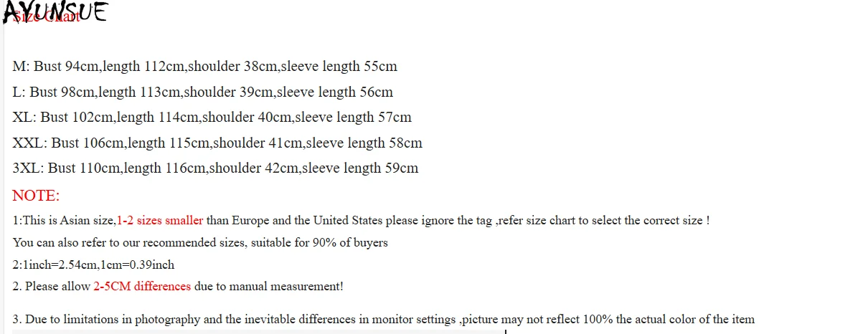Click 'due to manual measurement!' text

269,287
